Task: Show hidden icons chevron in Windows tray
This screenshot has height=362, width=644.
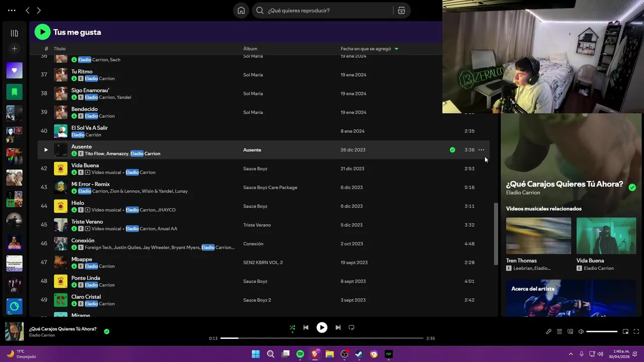Action: 571,354
